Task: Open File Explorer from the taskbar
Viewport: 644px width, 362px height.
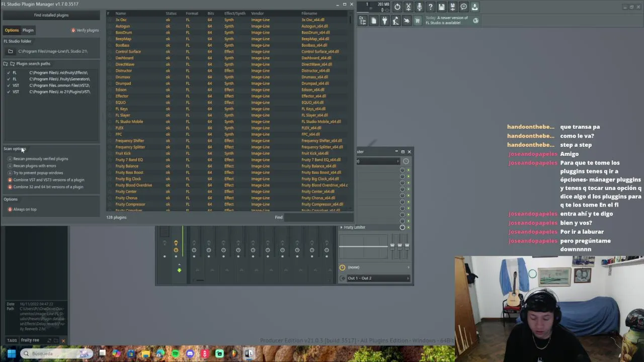Action: pyautogui.click(x=145, y=353)
